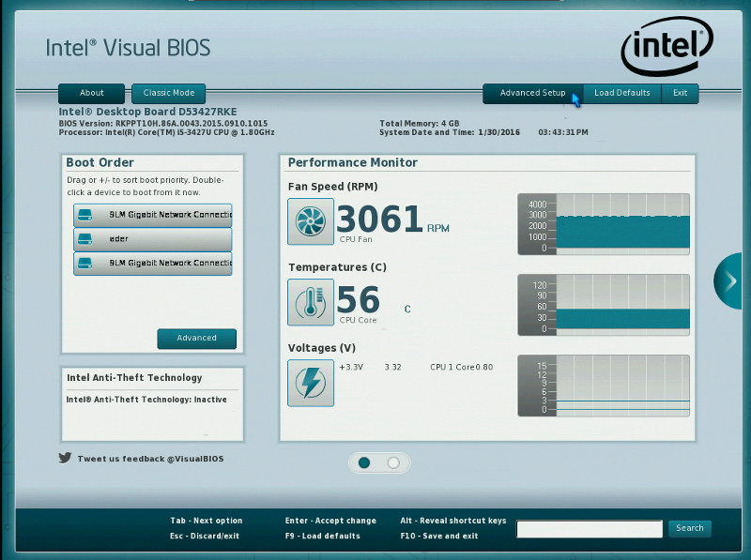Click drive icon of first boot entry
The height and width of the screenshot is (560, 751).
pyautogui.click(x=84, y=215)
